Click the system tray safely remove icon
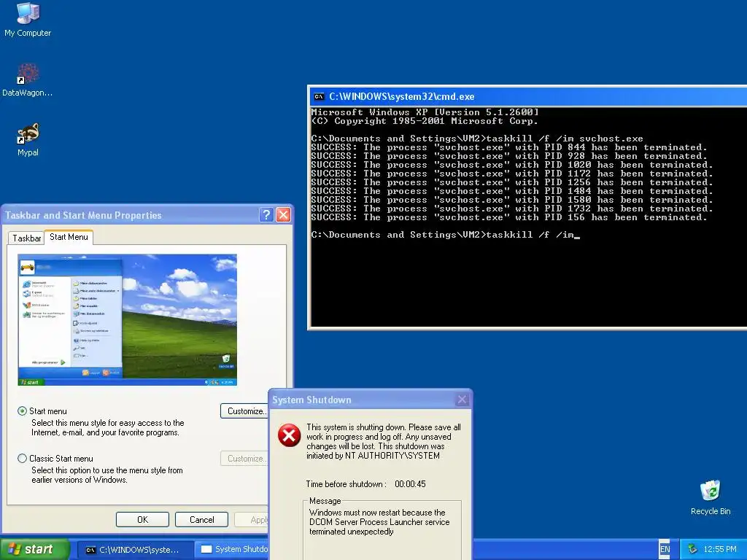 tap(692, 549)
